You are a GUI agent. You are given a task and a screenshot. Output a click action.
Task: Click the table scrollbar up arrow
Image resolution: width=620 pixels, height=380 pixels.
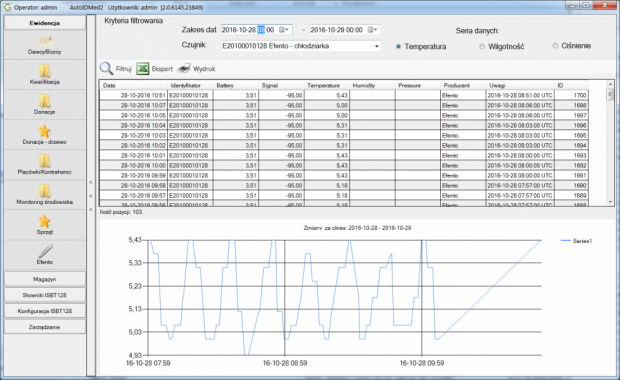point(610,84)
